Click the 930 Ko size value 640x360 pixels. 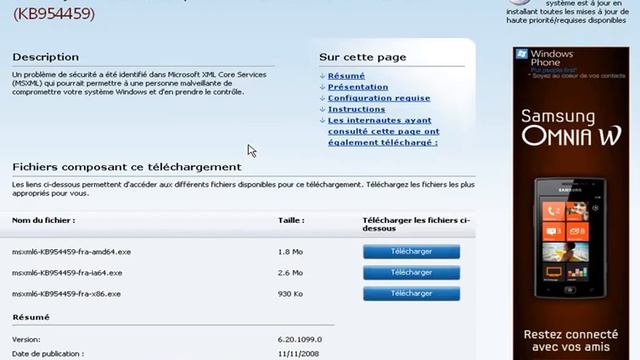290,294
